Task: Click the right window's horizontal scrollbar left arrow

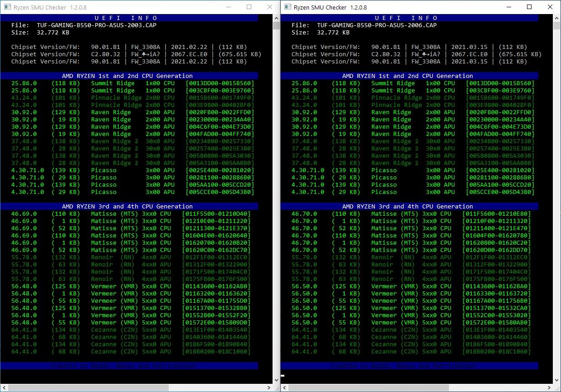Action: coord(285,388)
